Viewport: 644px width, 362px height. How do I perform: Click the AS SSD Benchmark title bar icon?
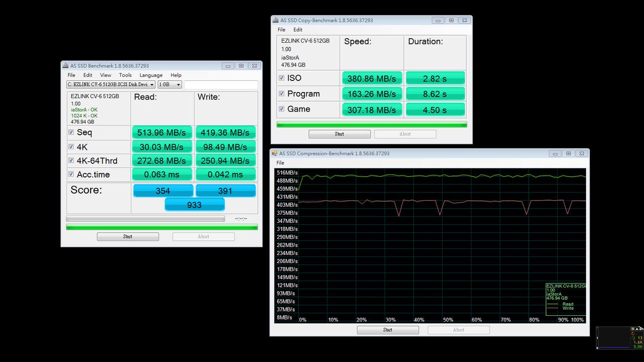click(x=65, y=65)
